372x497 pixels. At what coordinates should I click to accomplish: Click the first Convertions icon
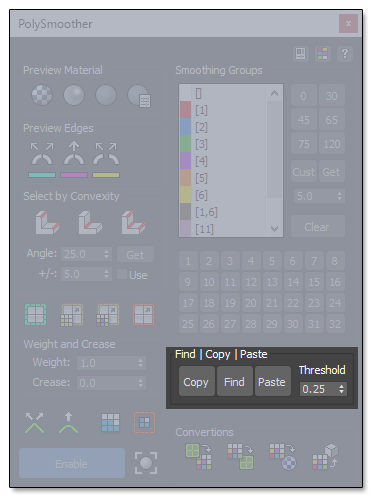(x=198, y=456)
